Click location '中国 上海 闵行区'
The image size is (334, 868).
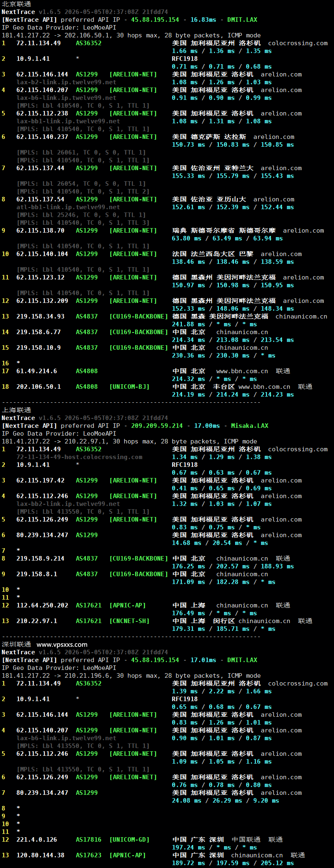pos(203,621)
